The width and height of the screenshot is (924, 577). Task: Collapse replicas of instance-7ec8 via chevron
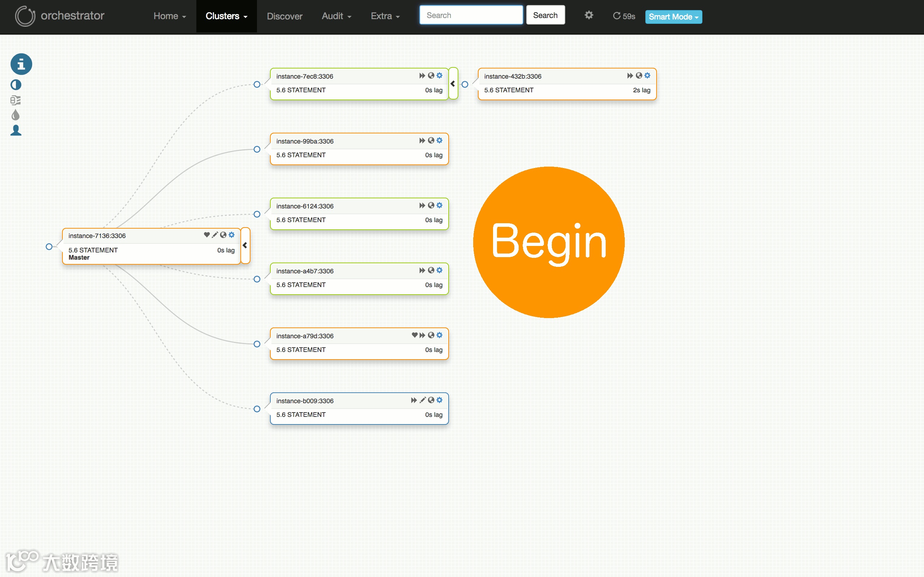pyautogui.click(x=453, y=84)
